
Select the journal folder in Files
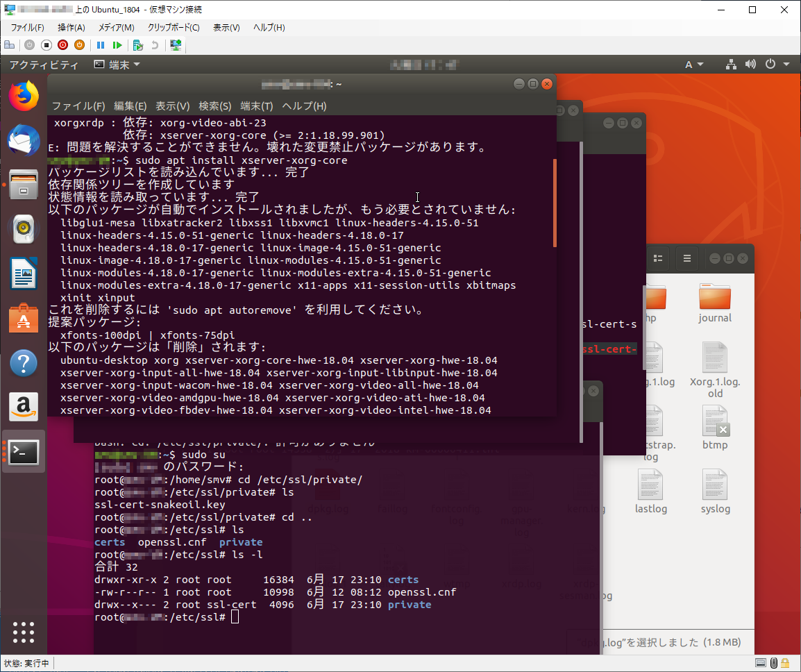(x=715, y=303)
